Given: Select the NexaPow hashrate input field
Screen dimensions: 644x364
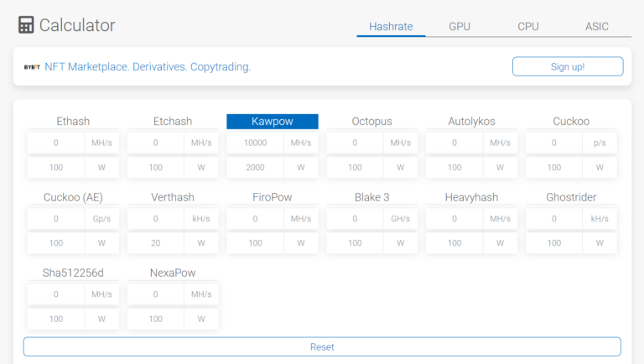Looking at the screenshot, I should (155, 294).
